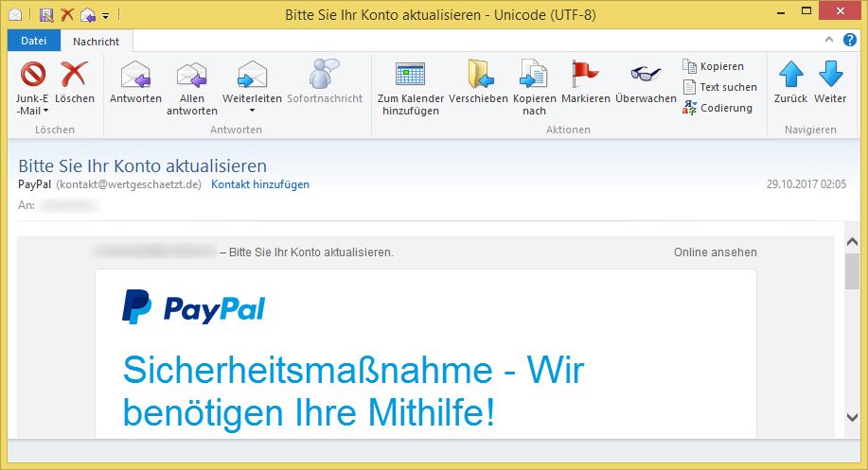This screenshot has width=868, height=470.
Task: Open Sofortnachricht instant message
Action: [x=325, y=83]
